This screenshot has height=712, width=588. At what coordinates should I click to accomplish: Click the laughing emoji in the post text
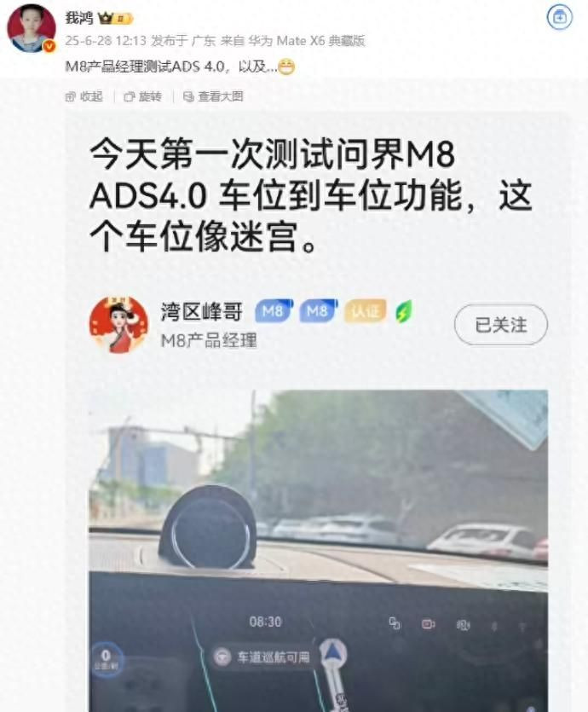click(x=286, y=67)
